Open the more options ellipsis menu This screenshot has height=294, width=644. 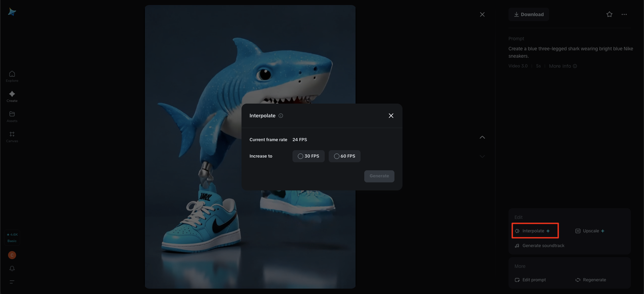coord(624,14)
